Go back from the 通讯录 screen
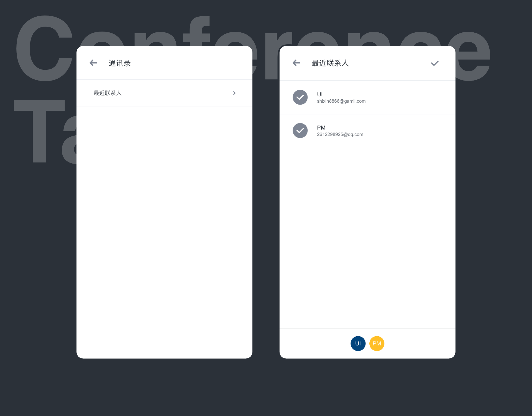Viewport: 532px width, 416px height. tap(93, 63)
